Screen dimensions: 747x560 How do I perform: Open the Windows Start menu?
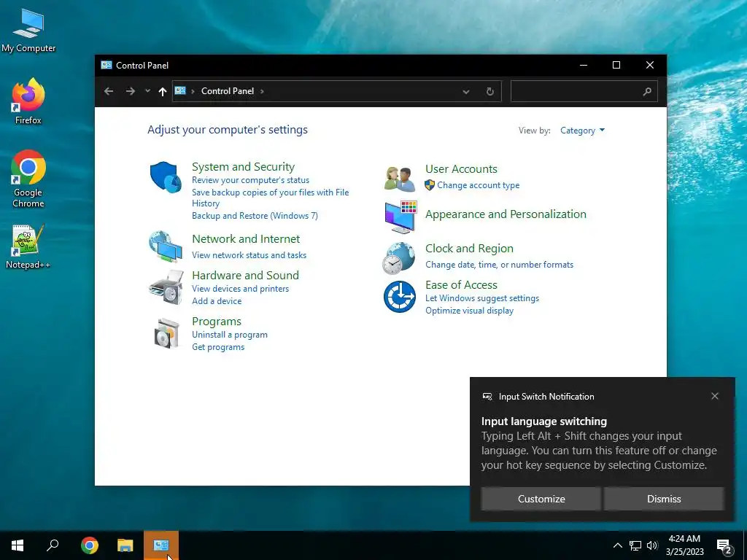[x=18, y=545]
